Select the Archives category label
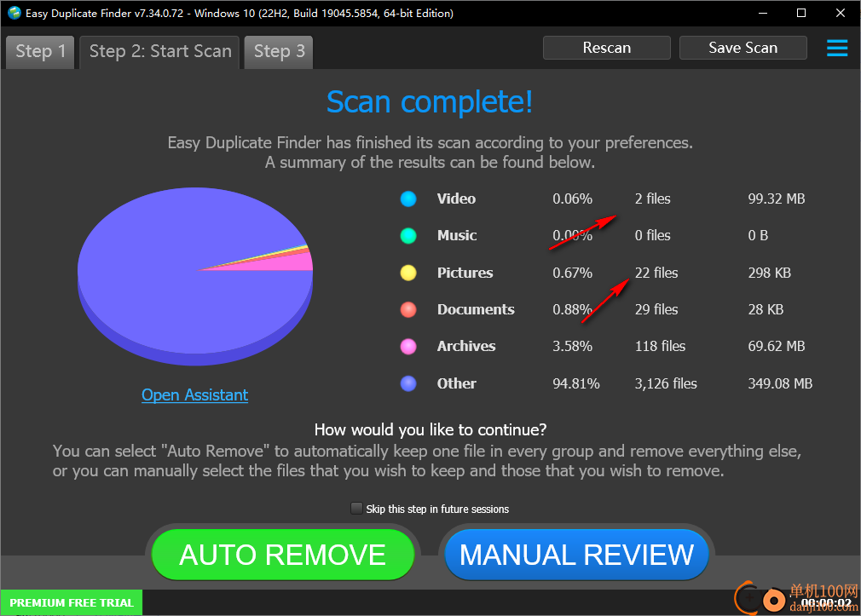 click(x=466, y=347)
